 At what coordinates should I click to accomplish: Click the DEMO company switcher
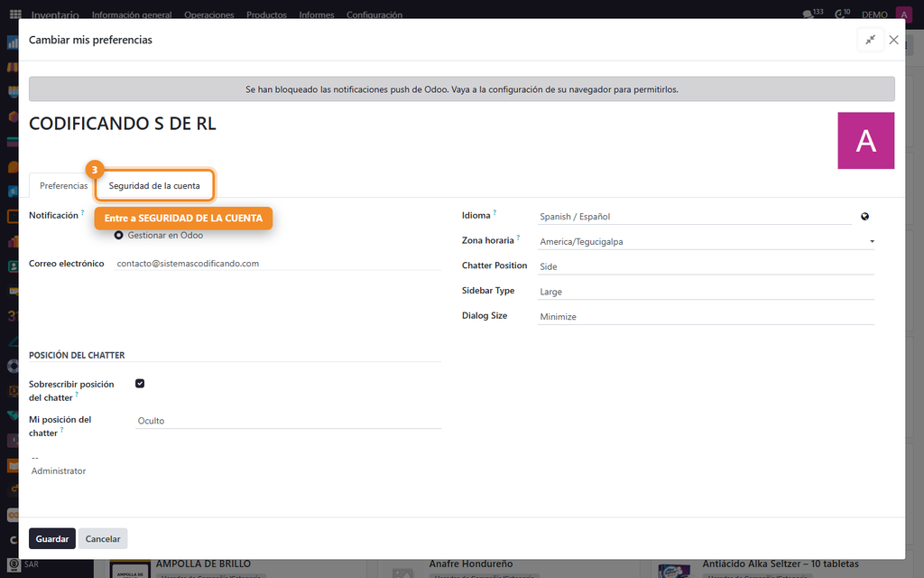874,14
